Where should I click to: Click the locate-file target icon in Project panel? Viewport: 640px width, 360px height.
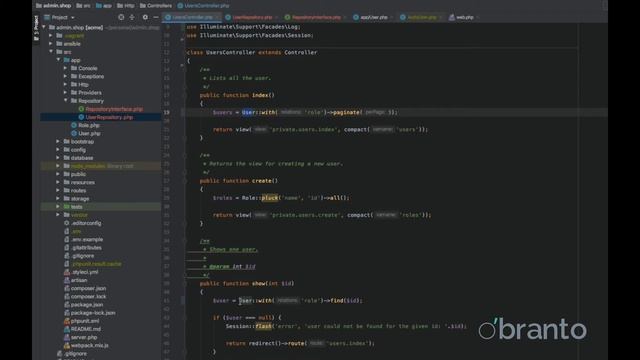[x=121, y=17]
